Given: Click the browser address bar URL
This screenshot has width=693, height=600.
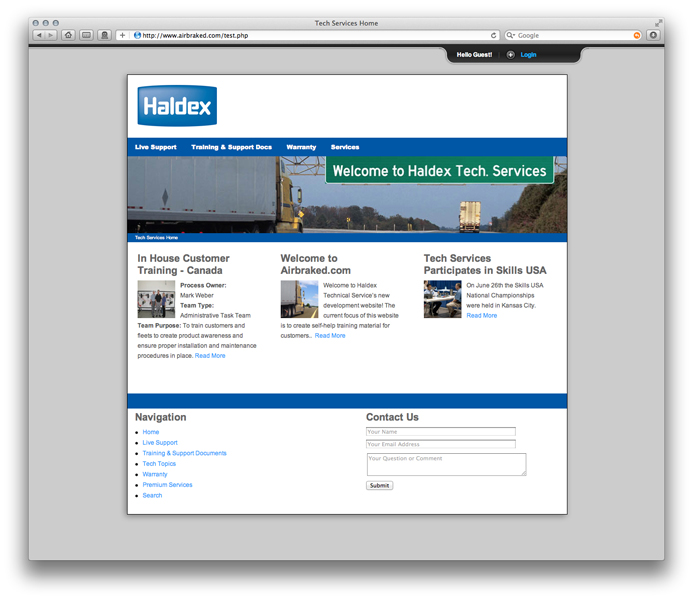Looking at the screenshot, I should coord(195,35).
